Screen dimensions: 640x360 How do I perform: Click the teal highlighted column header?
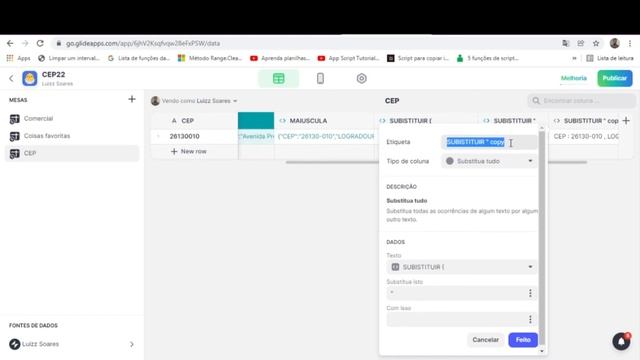[256, 121]
